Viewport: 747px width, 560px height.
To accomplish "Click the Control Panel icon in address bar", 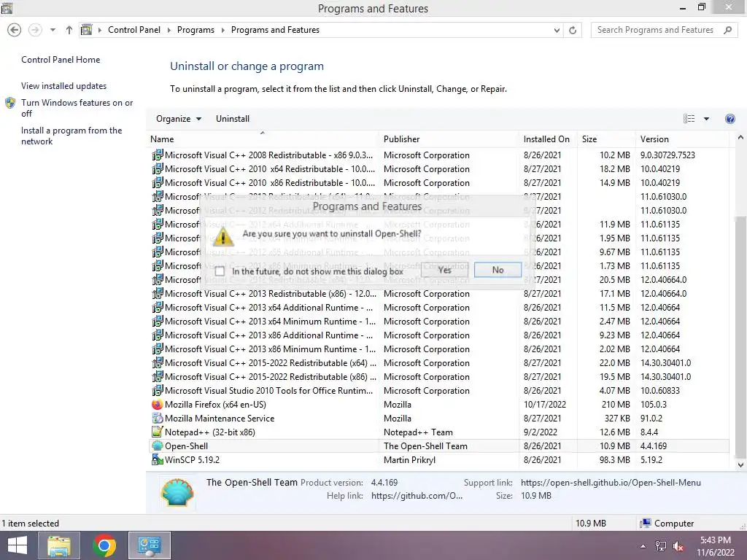I will tap(86, 29).
